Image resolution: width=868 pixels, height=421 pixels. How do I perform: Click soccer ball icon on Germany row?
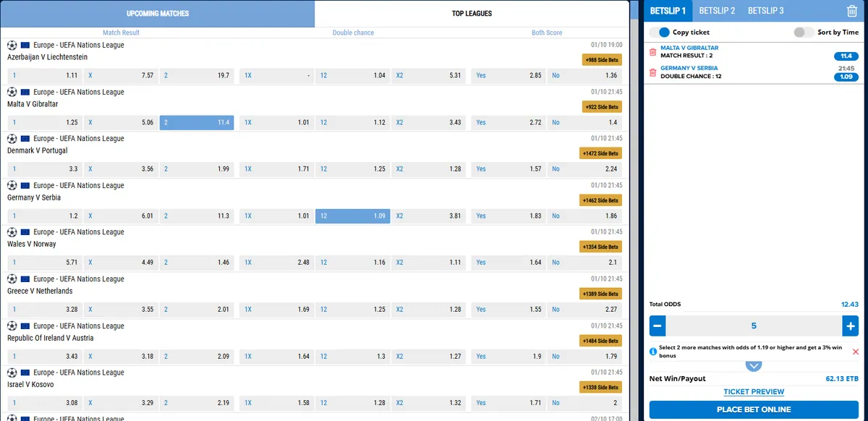click(12, 185)
